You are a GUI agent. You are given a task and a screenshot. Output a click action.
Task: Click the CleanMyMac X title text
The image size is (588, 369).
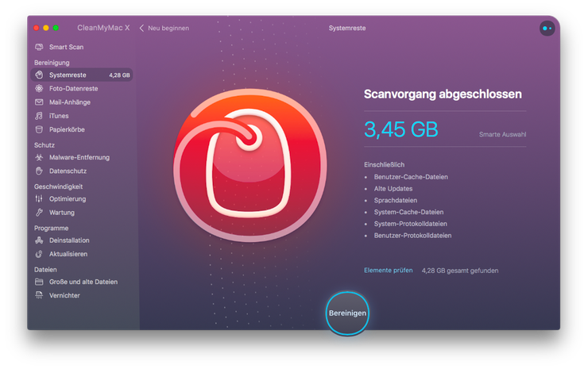[103, 28]
